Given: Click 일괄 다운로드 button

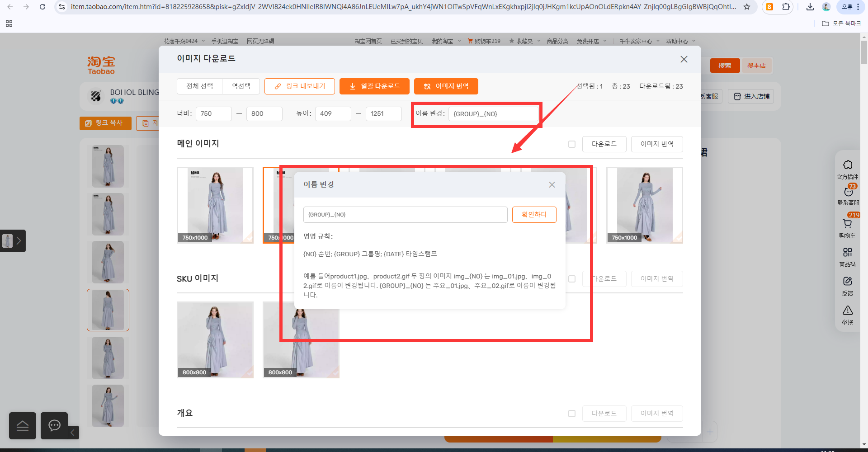Looking at the screenshot, I should 374,86.
